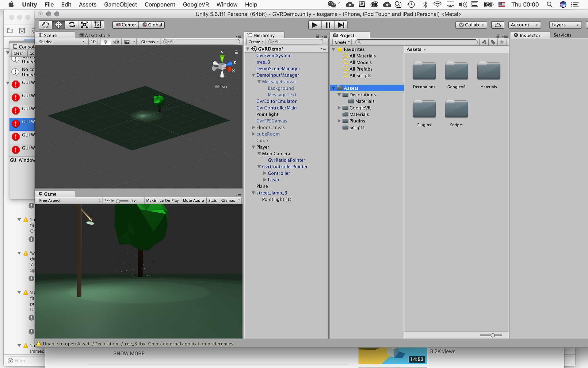
Task: Open the Layers dropdown
Action: coord(565,25)
